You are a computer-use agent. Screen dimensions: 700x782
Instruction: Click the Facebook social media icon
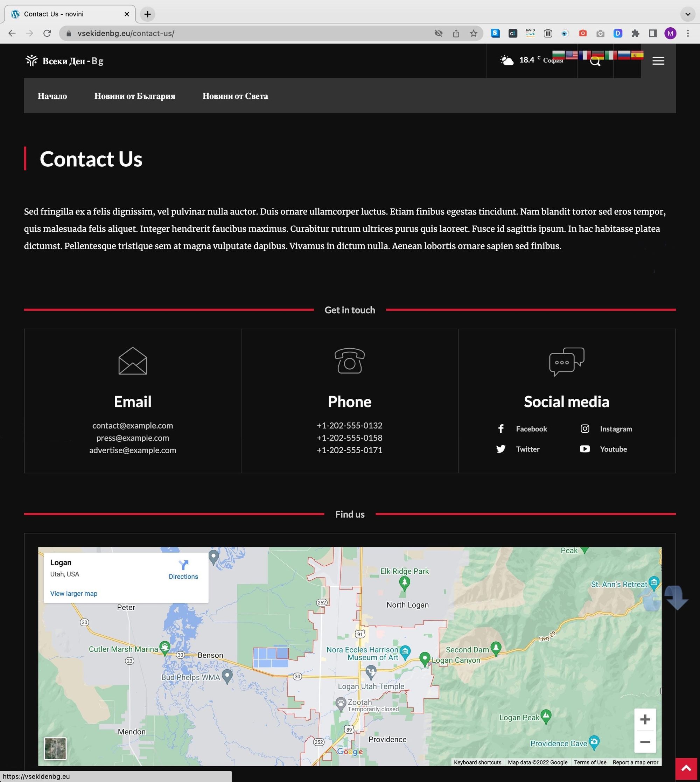(501, 428)
